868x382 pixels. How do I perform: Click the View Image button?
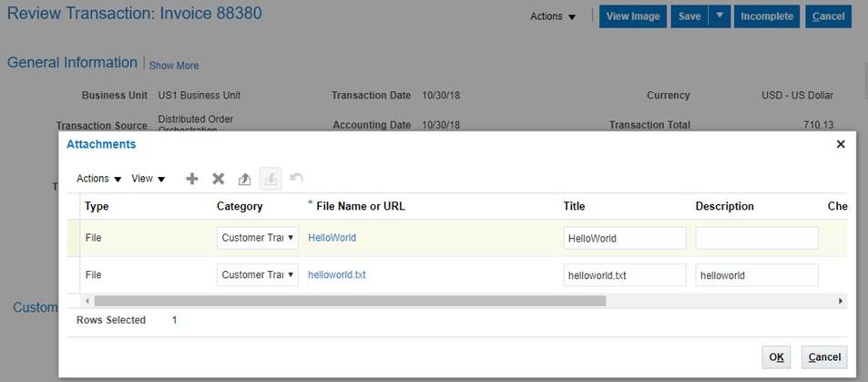click(x=633, y=16)
